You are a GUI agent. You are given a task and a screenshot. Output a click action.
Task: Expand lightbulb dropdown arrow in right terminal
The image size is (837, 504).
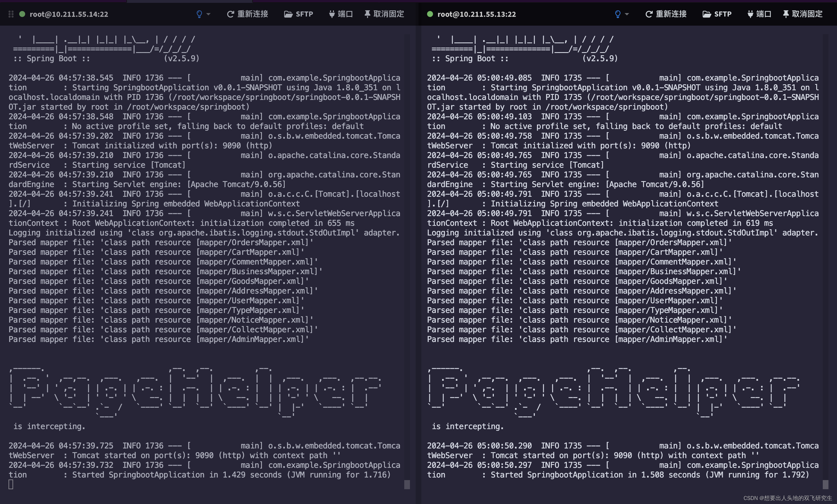tap(627, 14)
